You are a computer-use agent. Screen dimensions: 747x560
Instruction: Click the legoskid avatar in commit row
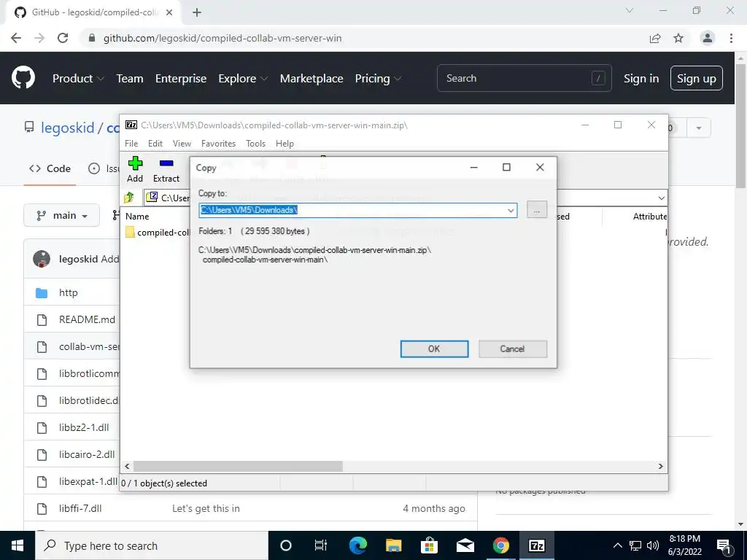tap(42, 259)
